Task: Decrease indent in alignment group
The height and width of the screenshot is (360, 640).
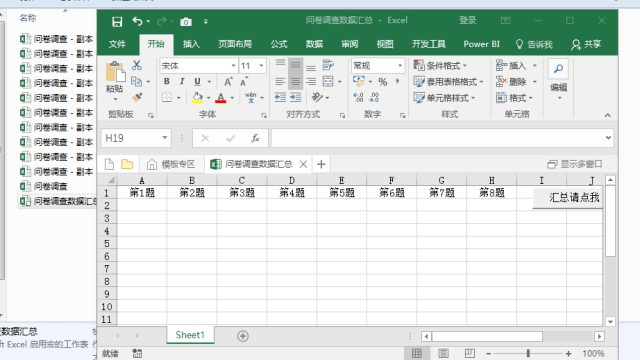Action: (280, 97)
